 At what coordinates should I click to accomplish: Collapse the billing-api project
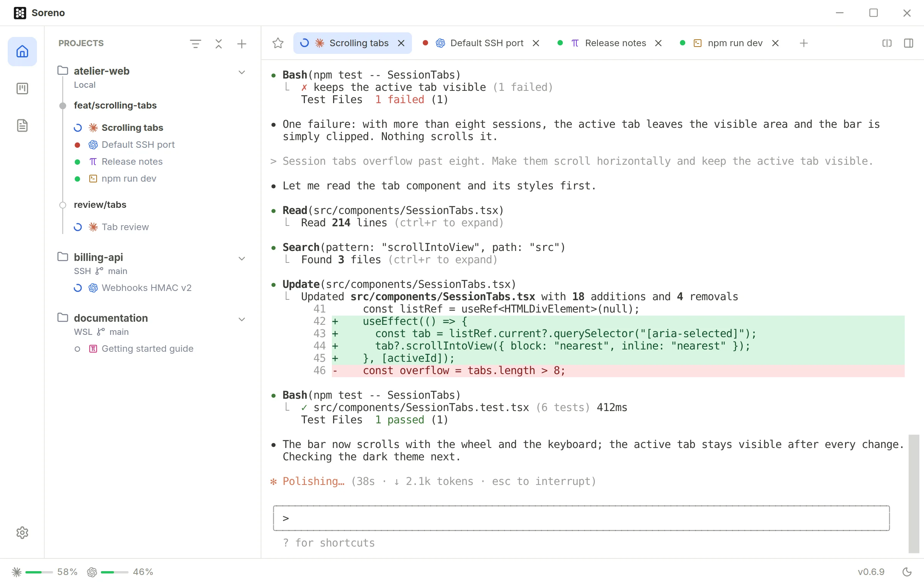(242, 259)
